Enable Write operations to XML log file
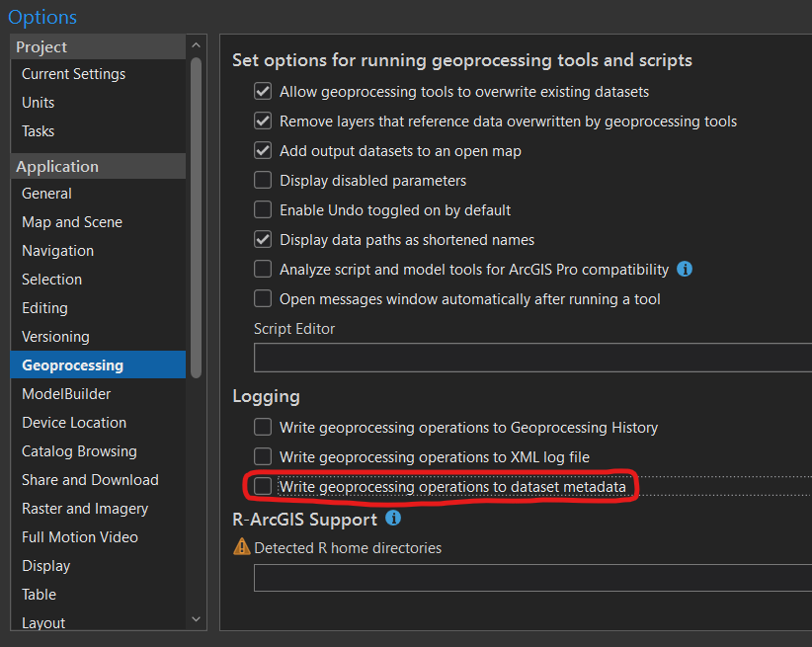Image resolution: width=812 pixels, height=647 pixels. [x=263, y=456]
